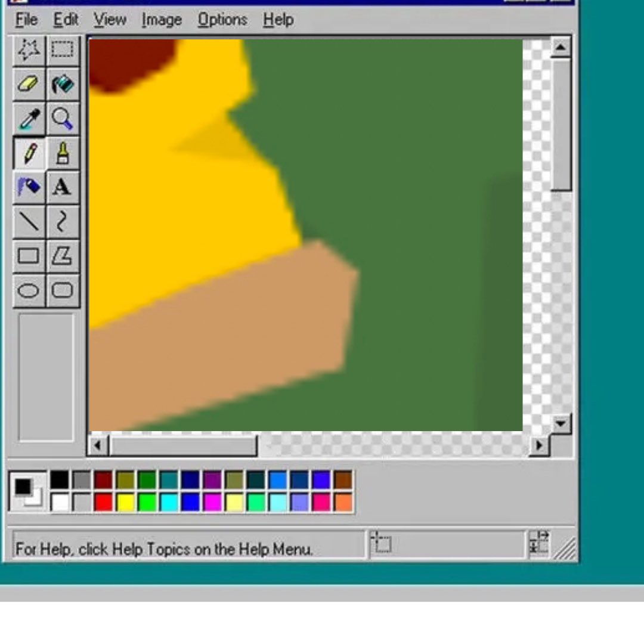Select the olive color swatch
The width and height of the screenshot is (644, 644).
pos(125,479)
